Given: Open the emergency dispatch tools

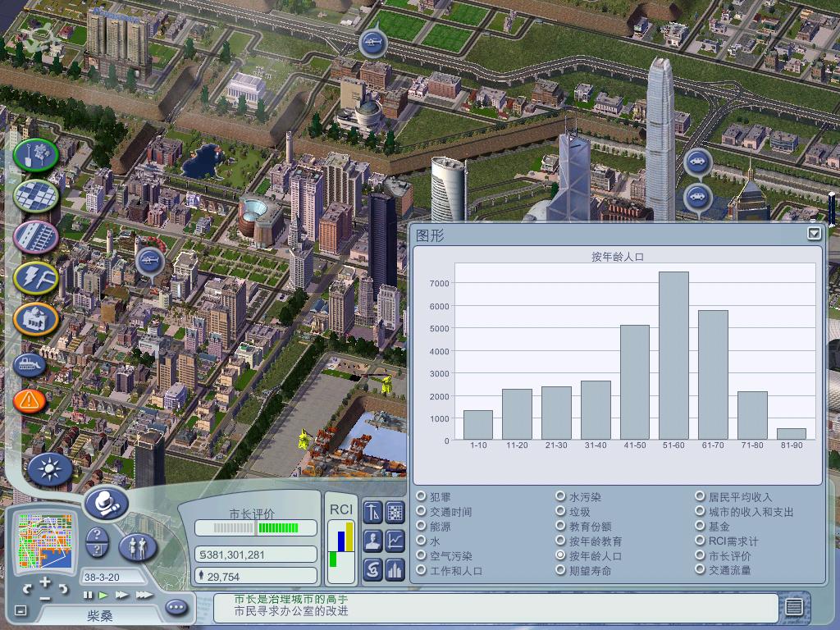Looking at the screenshot, I should [x=30, y=400].
